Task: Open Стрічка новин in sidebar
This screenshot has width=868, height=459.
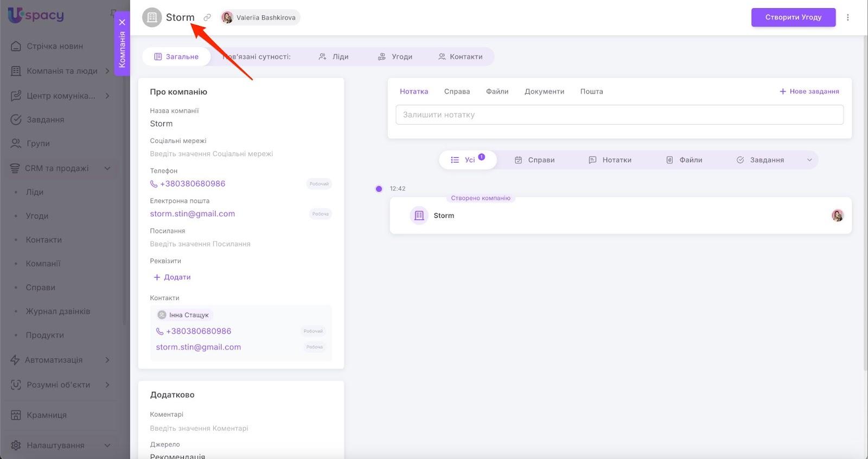Action: [x=54, y=46]
